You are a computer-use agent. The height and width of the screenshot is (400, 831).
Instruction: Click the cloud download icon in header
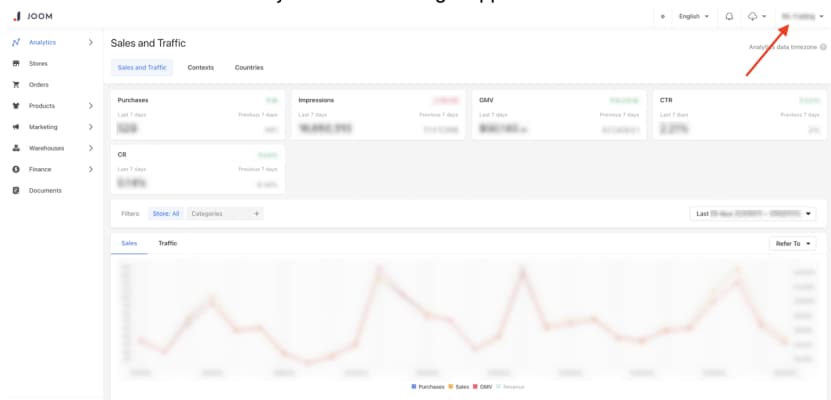(753, 16)
